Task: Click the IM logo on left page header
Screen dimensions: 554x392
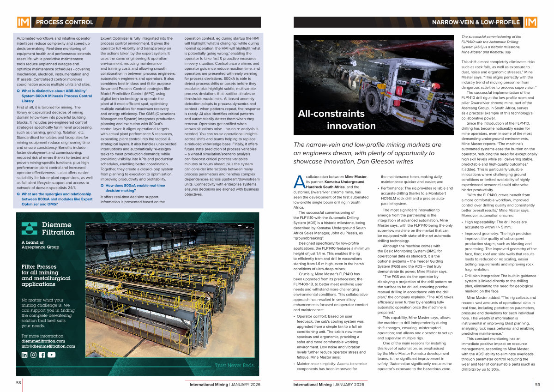Action: [23, 22]
